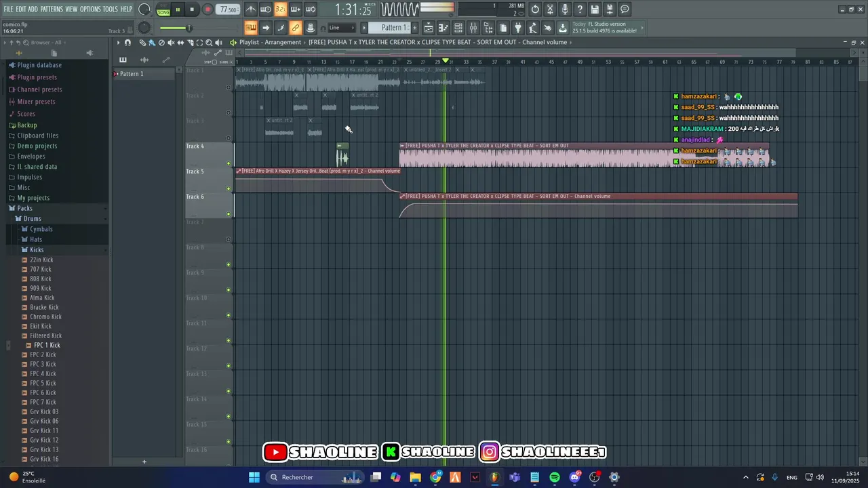868x488 pixels.
Task: Toggle the orange link/multilink controllers icon
Action: (296, 28)
